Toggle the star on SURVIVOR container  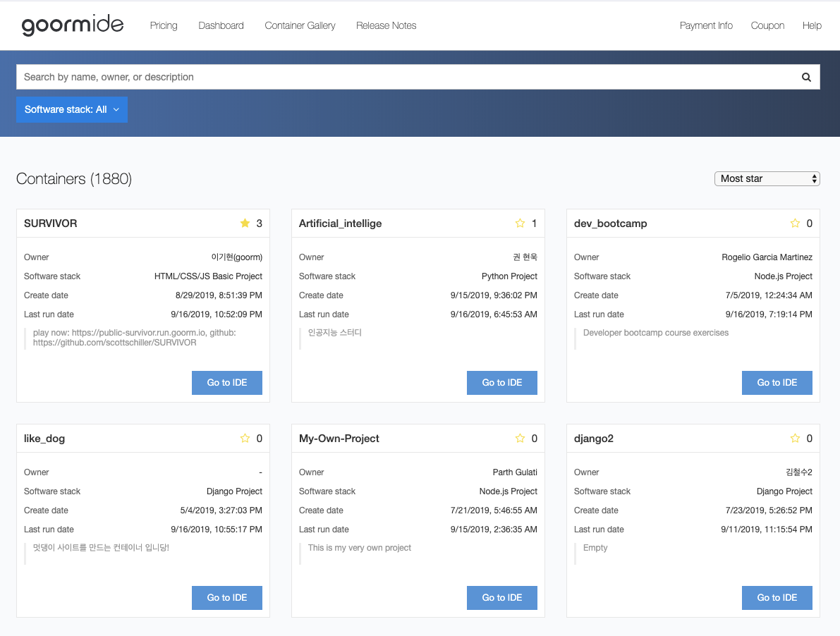pos(245,224)
